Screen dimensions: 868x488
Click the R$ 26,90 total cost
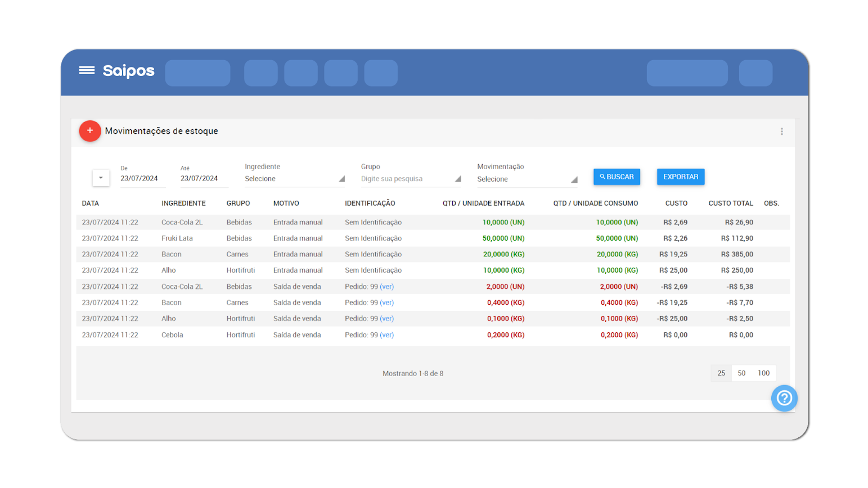point(739,223)
